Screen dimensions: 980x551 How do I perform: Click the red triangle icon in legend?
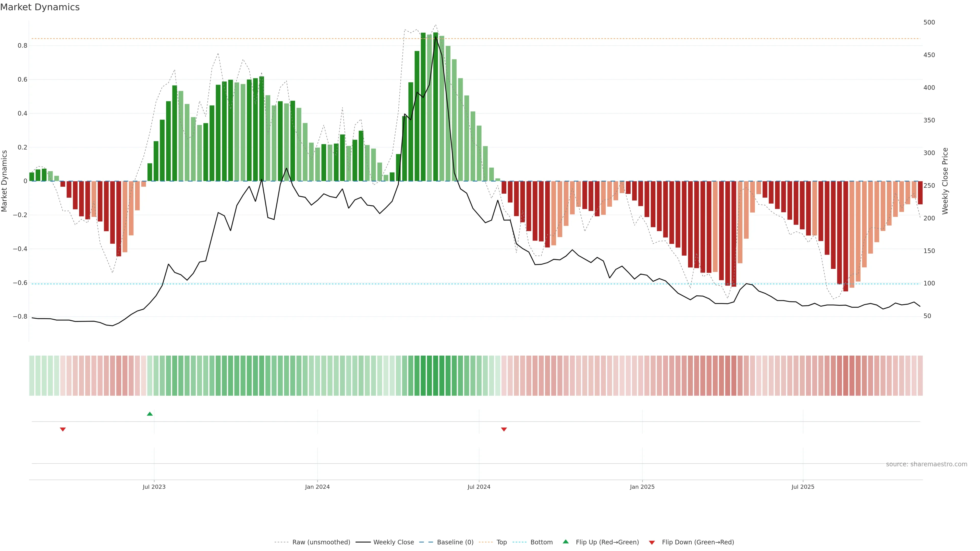click(652, 543)
